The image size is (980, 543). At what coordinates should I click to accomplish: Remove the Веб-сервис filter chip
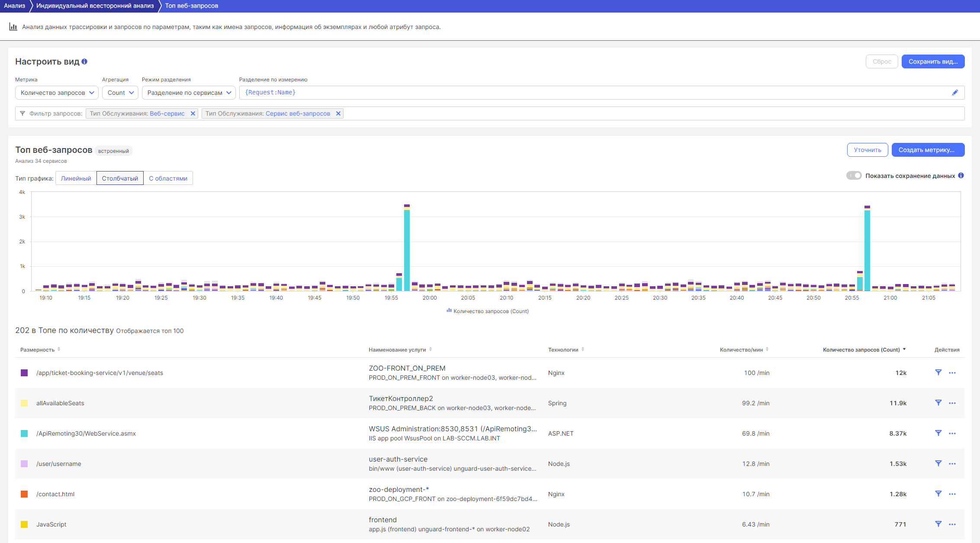pyautogui.click(x=193, y=113)
